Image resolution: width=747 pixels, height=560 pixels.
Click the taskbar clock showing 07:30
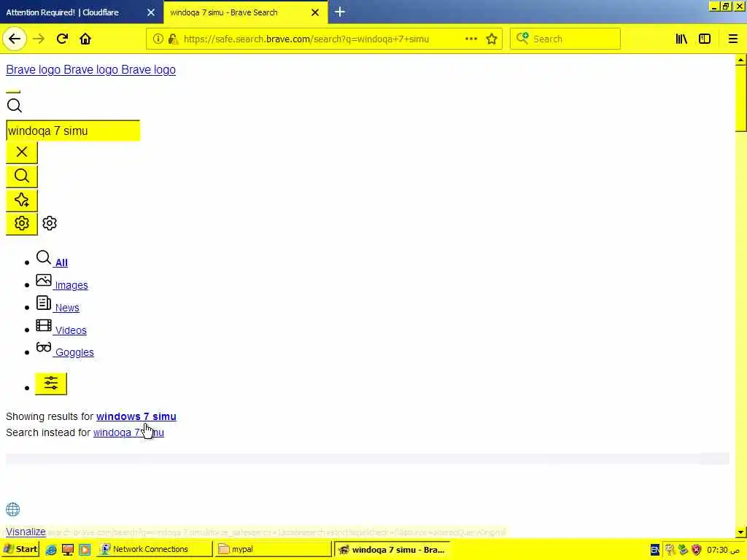click(x=723, y=550)
